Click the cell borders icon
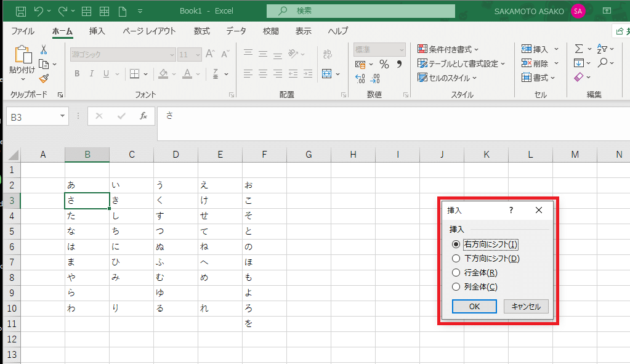Viewport: 630px width, 364px height. click(x=135, y=73)
